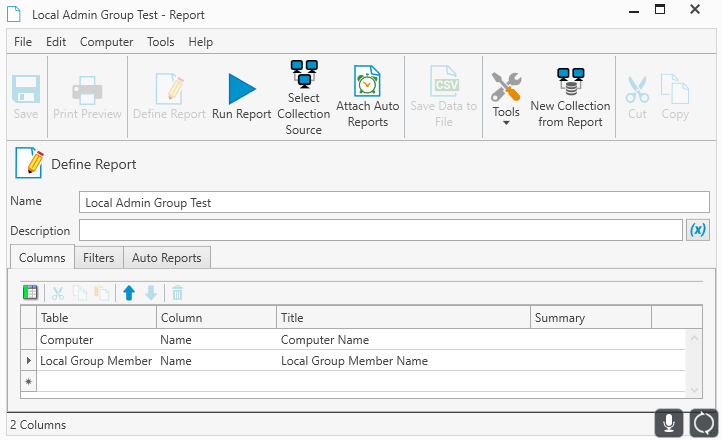The height and width of the screenshot is (440, 722).
Task: Click the Attach Auto Reports icon
Action: tap(367, 82)
